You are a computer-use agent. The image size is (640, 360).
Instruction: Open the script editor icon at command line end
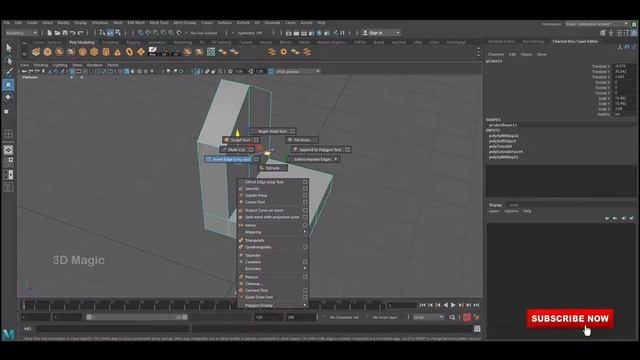[477, 329]
